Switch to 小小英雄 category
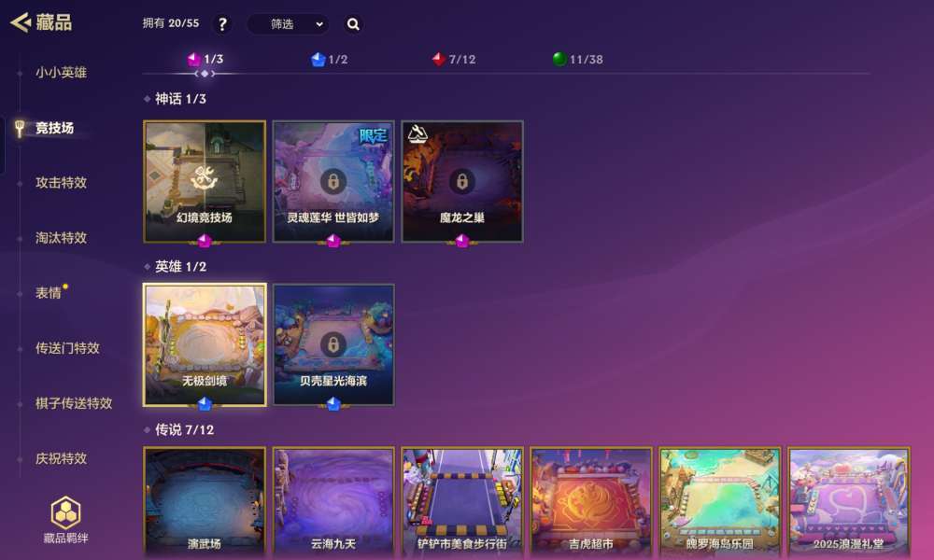The height and width of the screenshot is (560, 934). 61,73
